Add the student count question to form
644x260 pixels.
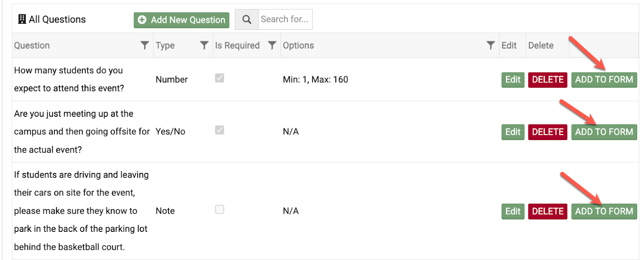click(604, 80)
